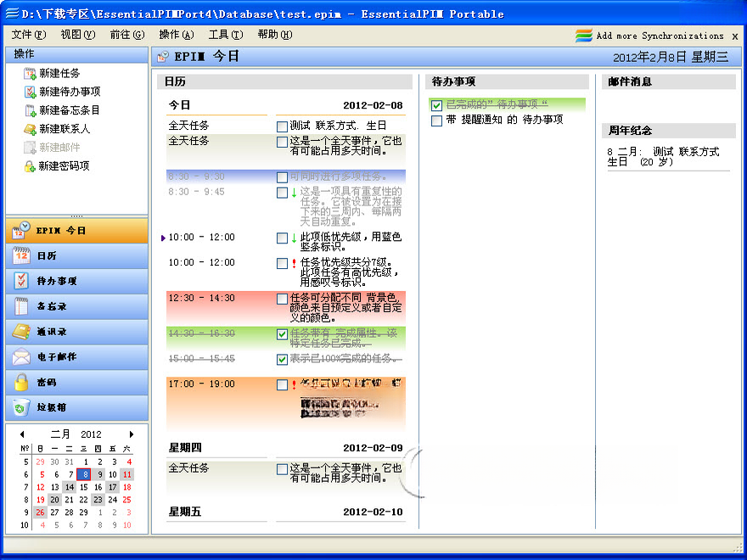
Task: Click the Synchronizations stacked-layers icon
Action: tap(584, 36)
